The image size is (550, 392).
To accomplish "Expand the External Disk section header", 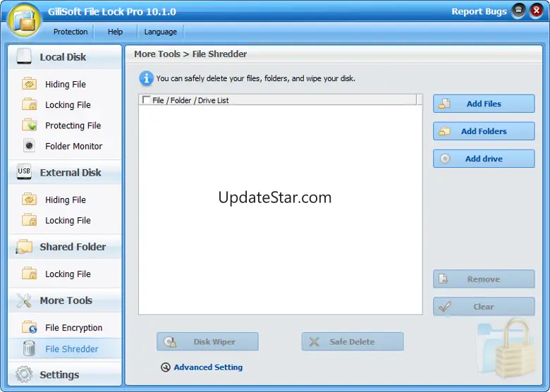I will click(x=65, y=172).
